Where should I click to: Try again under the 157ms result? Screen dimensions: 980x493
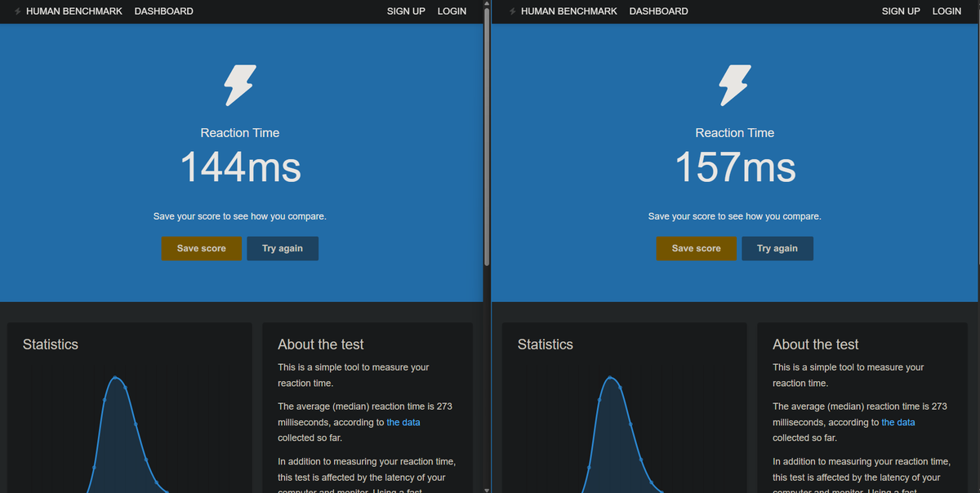777,248
